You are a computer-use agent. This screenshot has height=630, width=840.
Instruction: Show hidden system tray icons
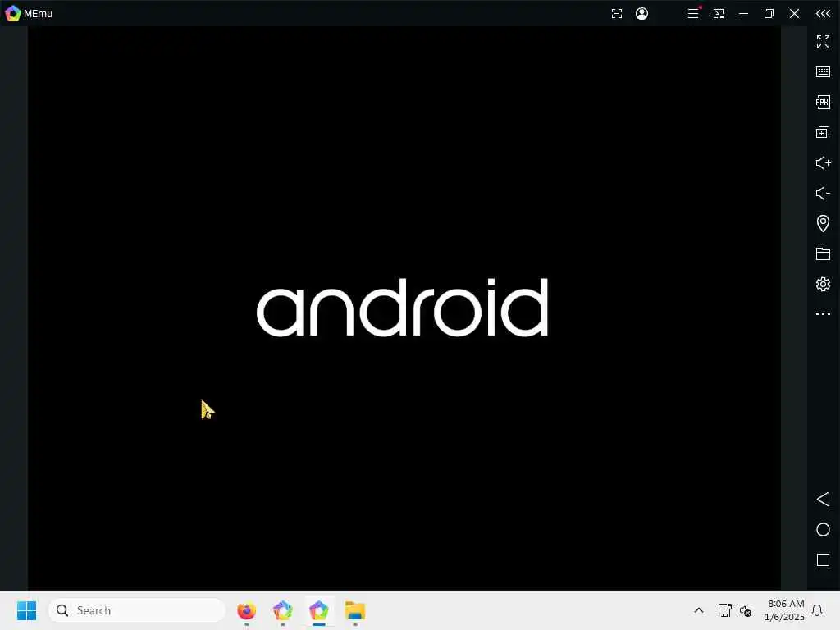pos(699,610)
